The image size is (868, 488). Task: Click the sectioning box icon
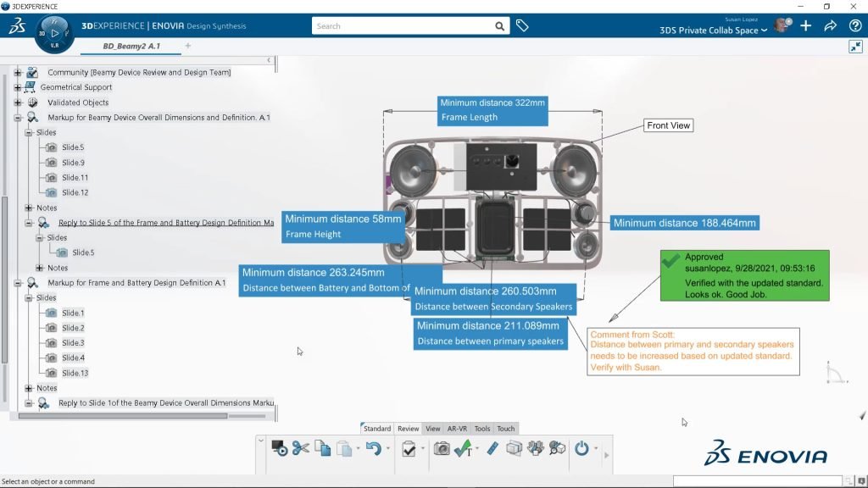[514, 448]
